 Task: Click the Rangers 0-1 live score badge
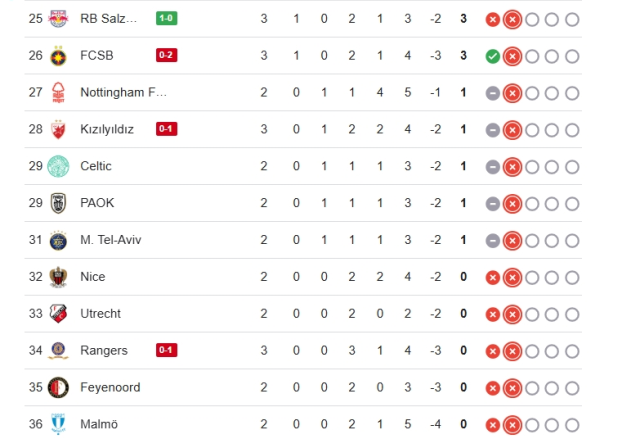(x=167, y=350)
